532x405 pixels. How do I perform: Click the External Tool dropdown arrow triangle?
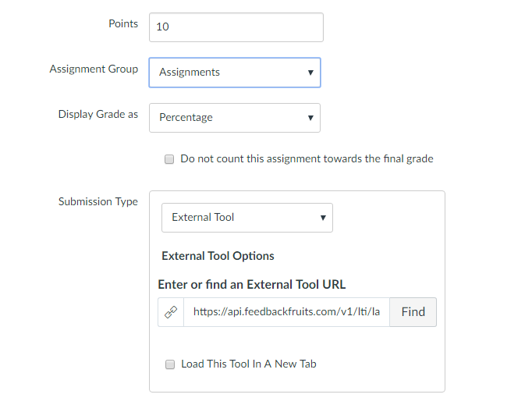click(x=323, y=218)
